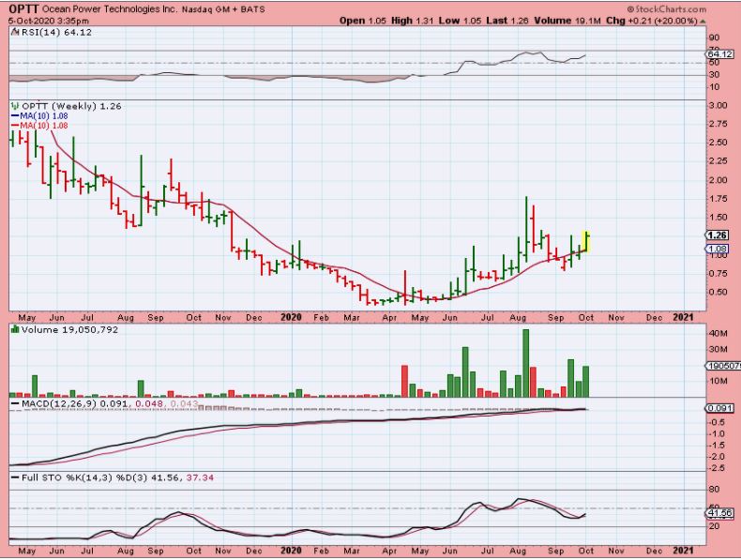The width and height of the screenshot is (741, 560).
Task: Click the OPTT (Weekly) 1.26 legend
Action: point(71,106)
